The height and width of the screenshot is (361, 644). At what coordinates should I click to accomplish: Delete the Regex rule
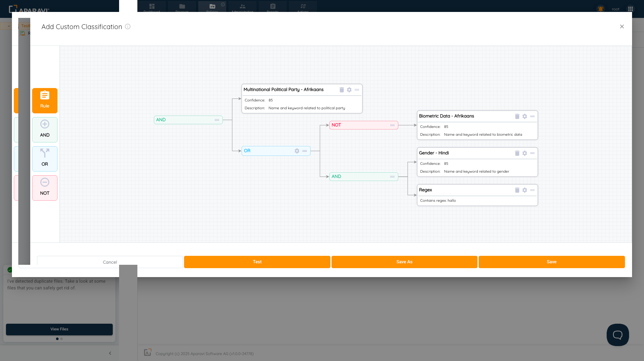pyautogui.click(x=517, y=190)
